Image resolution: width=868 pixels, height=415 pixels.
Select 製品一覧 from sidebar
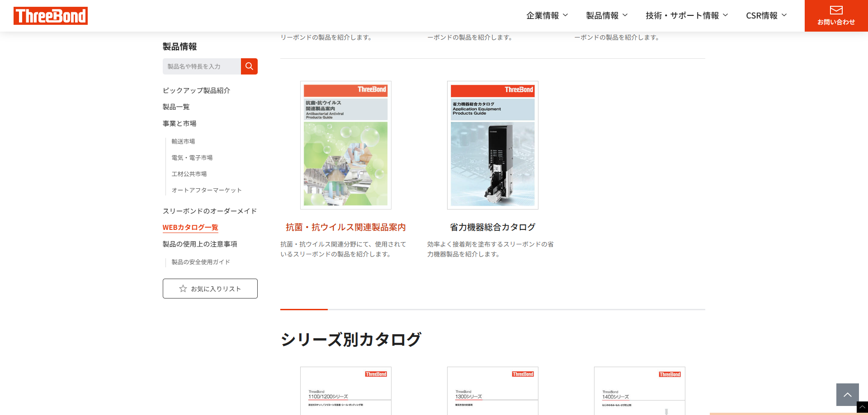176,107
